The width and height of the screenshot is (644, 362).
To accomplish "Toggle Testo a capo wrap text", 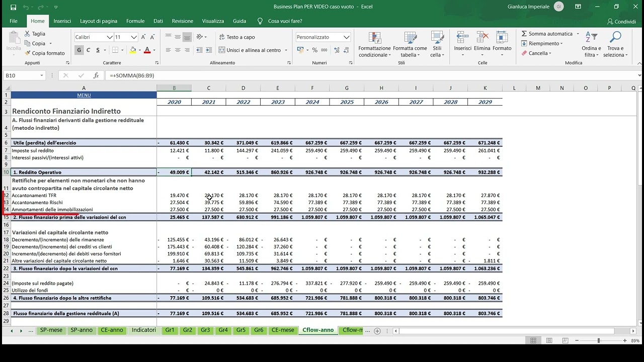I will tap(237, 37).
